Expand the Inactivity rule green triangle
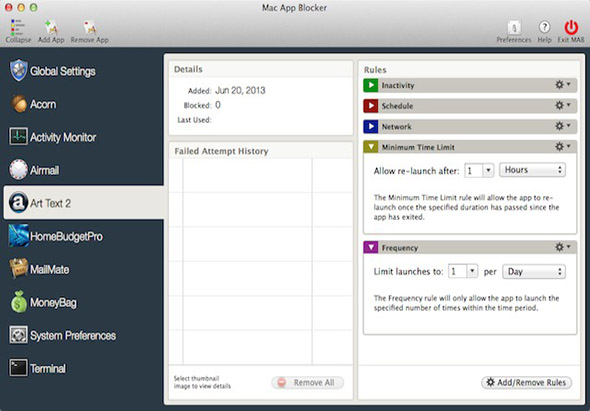590x411 pixels. pos(371,85)
